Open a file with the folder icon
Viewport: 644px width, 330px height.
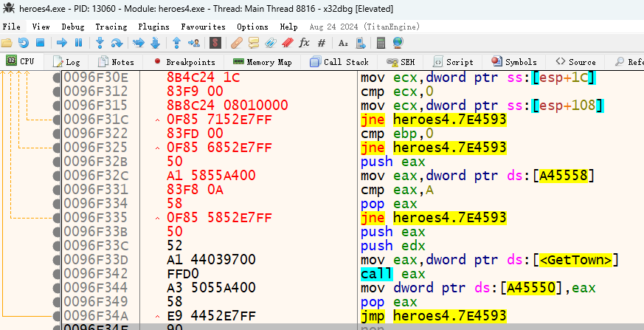[7, 42]
